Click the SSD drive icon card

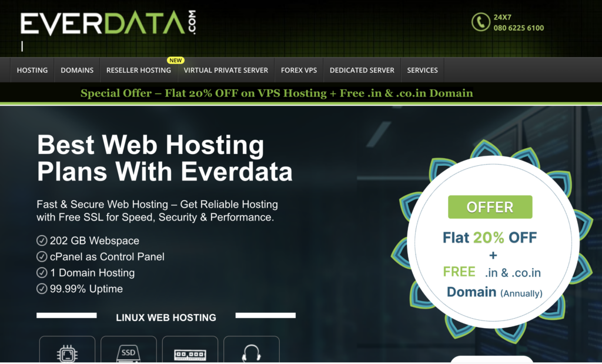129,349
